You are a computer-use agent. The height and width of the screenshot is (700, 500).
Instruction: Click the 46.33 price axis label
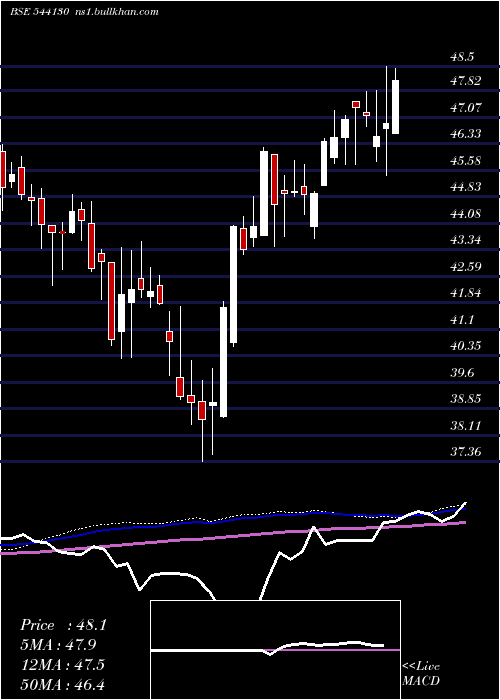(x=466, y=134)
